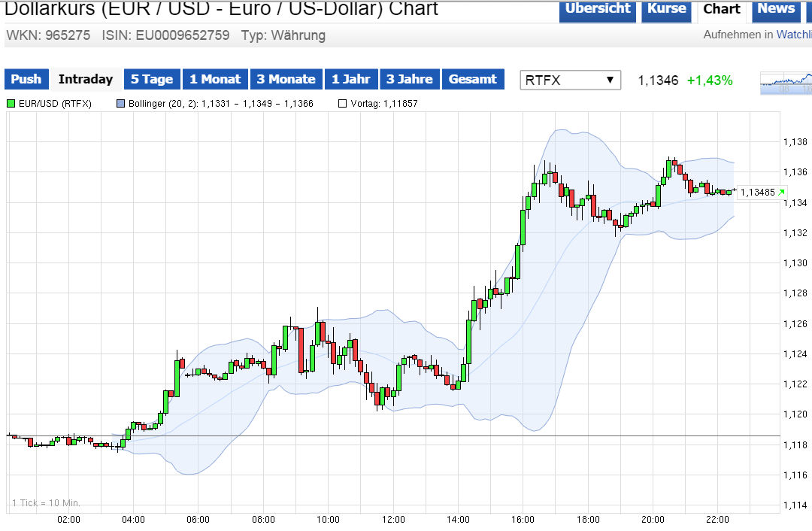Select the Kurse tab
Viewport: 812px width, 531px height.
pyautogui.click(x=666, y=9)
